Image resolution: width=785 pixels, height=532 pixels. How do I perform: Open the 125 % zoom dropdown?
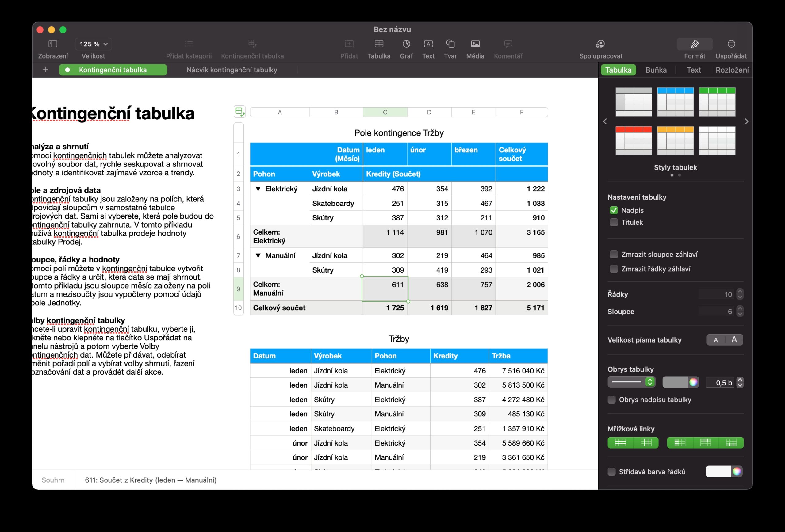click(x=94, y=44)
